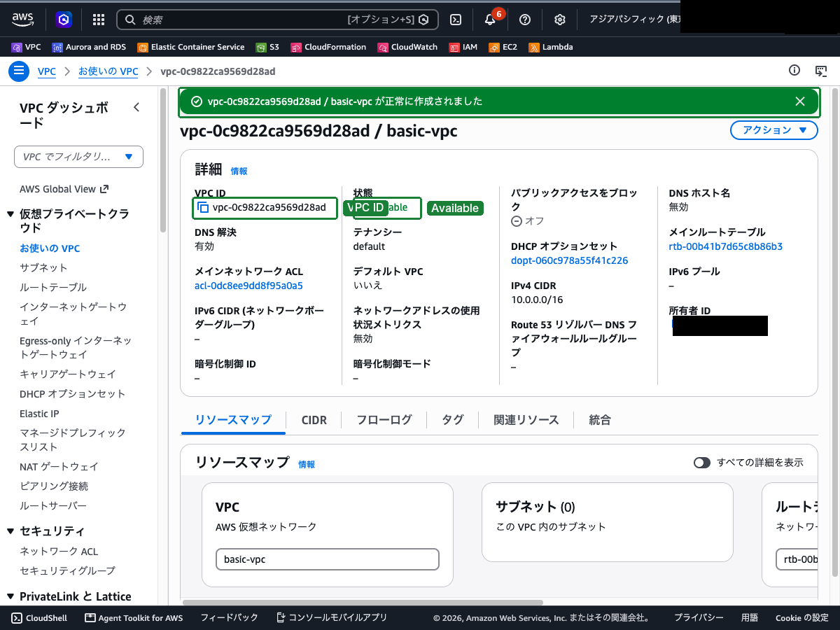Switch to the CIDR tab
Screen dimensions: 840x630
pos(314,420)
